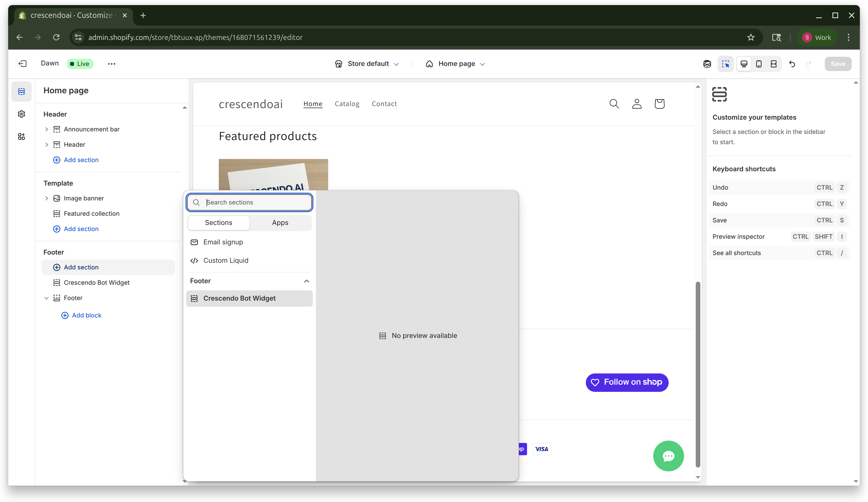Collapse the Footer group in the section picker

306,281
